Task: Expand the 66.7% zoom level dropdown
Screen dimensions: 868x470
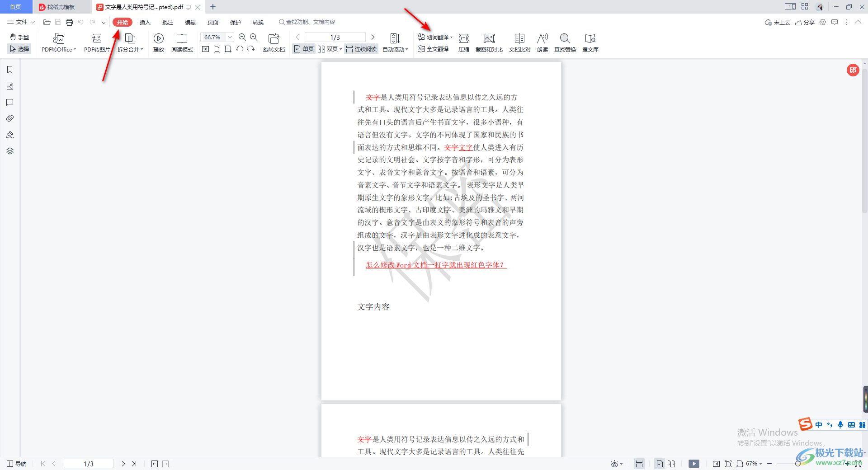Action: click(x=230, y=37)
